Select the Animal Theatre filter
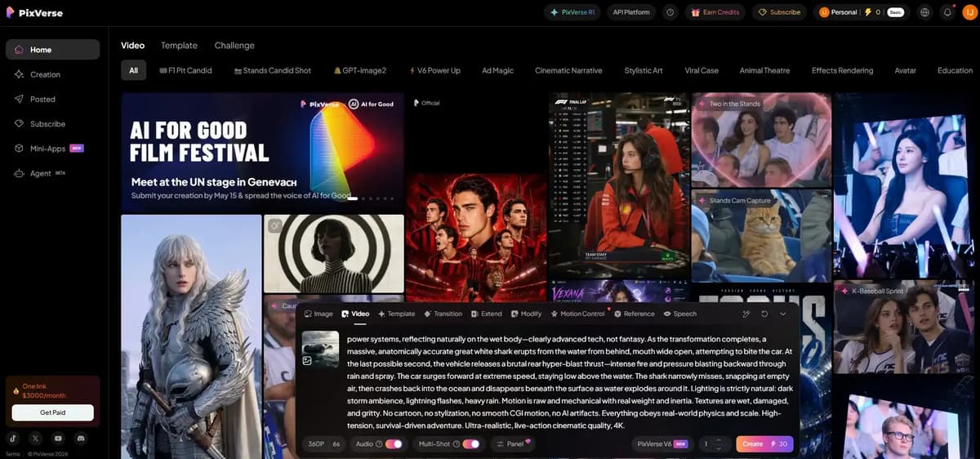 coord(764,70)
